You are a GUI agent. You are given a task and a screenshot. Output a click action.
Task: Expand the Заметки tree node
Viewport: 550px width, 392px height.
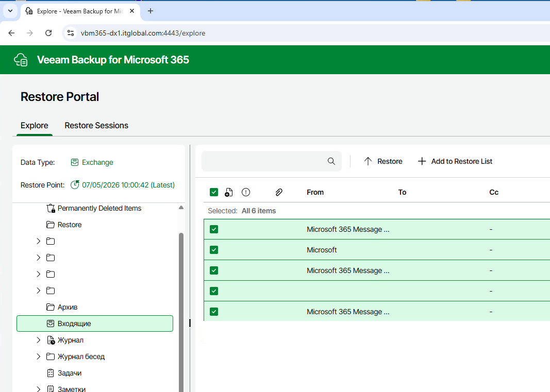[x=39, y=388]
